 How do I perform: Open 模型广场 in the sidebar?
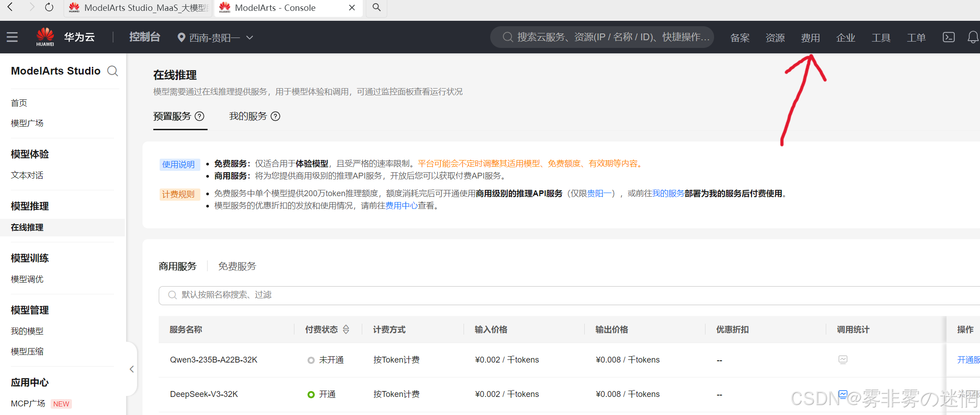[27, 123]
